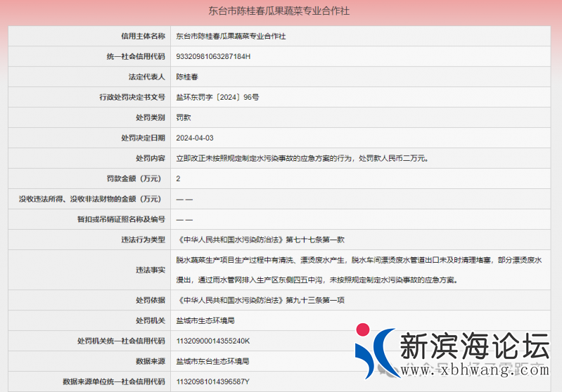Viewport: 562px width, 392px height.
Task: Click the fine amount value 2
Action: (179, 178)
